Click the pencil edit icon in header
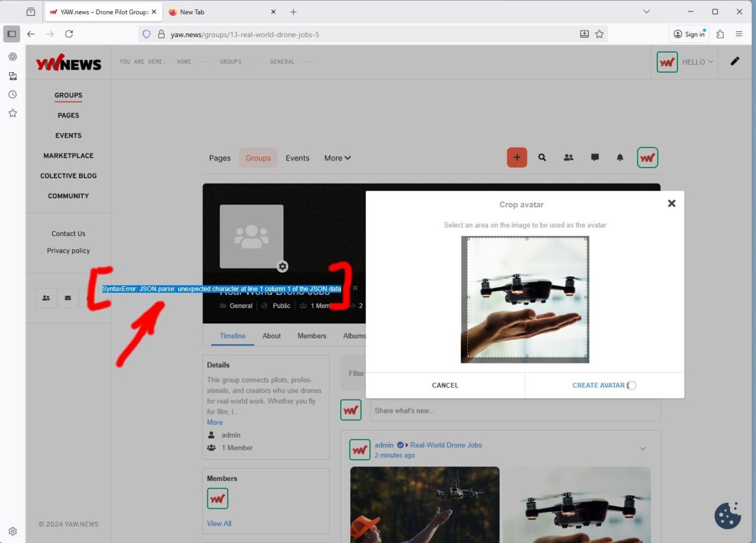Screen dimensions: 756x543 click(735, 61)
